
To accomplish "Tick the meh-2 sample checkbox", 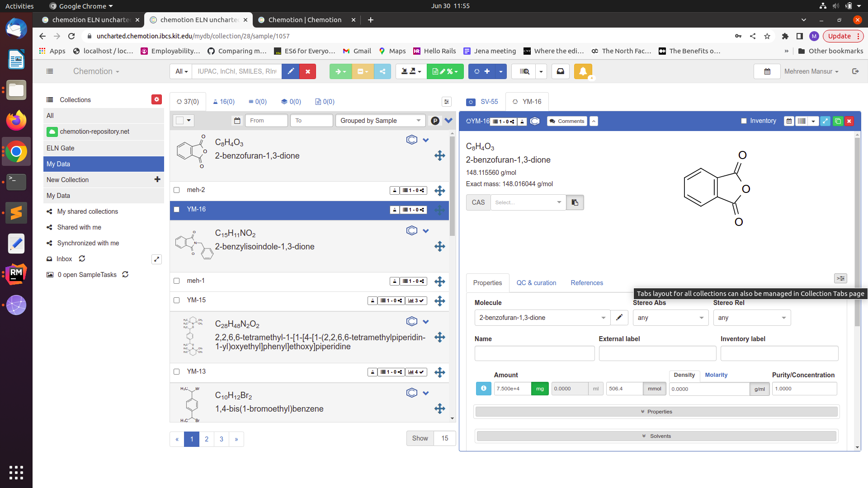I will pos(177,190).
